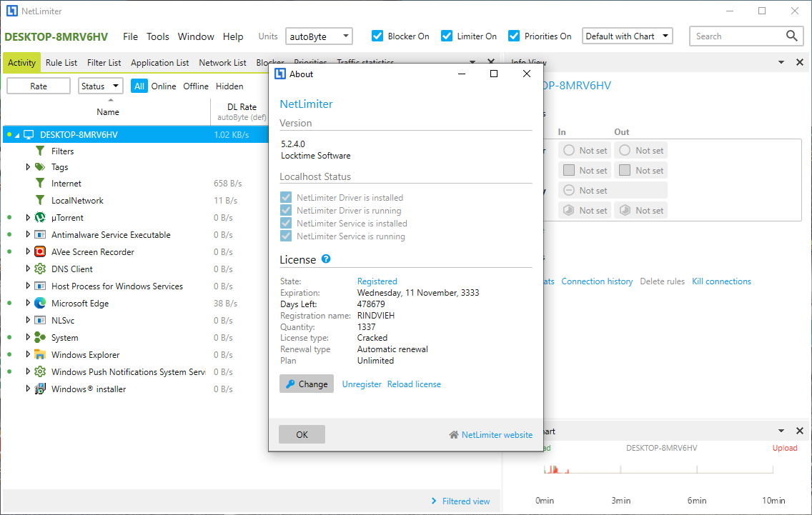This screenshot has height=515, width=812.
Task: Open the Info View panel options arrow
Action: point(781,62)
